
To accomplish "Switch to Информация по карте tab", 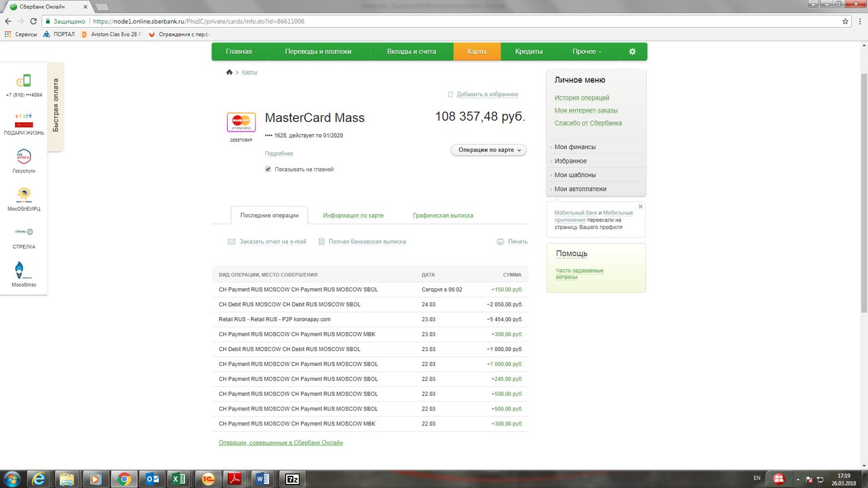I will click(353, 216).
